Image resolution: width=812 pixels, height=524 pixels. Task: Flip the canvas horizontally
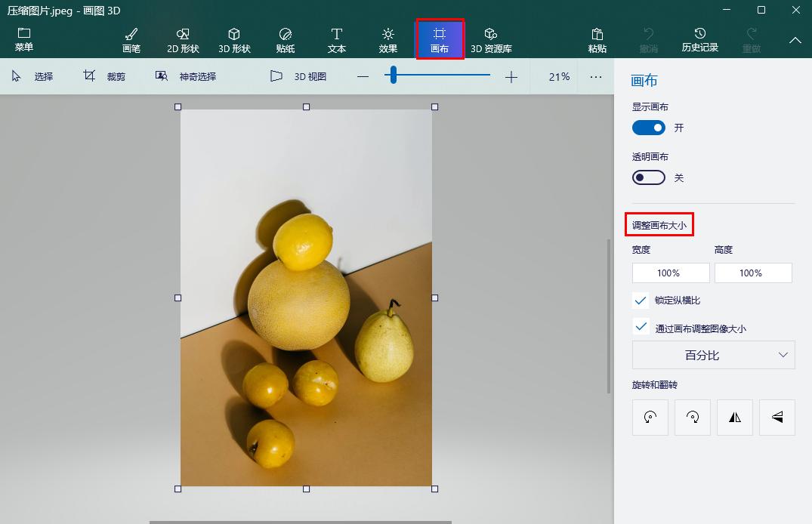(x=734, y=418)
